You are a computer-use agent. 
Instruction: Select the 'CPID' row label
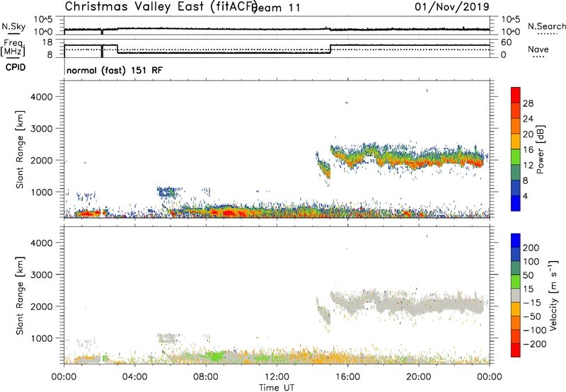pos(16,67)
